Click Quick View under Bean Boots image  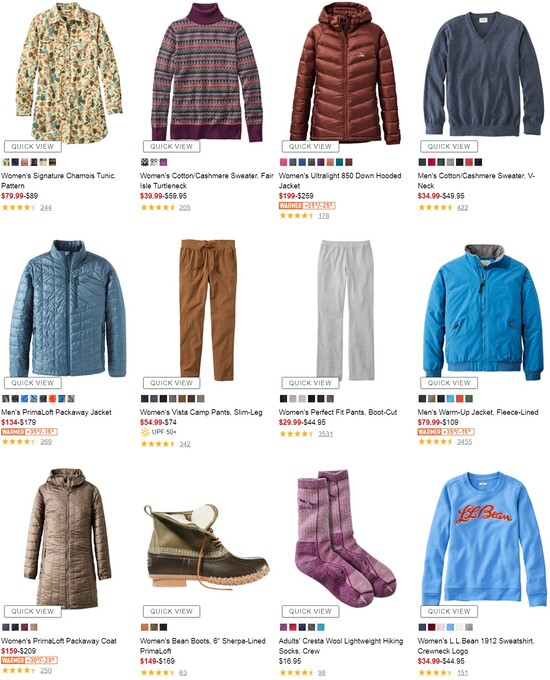click(x=171, y=611)
